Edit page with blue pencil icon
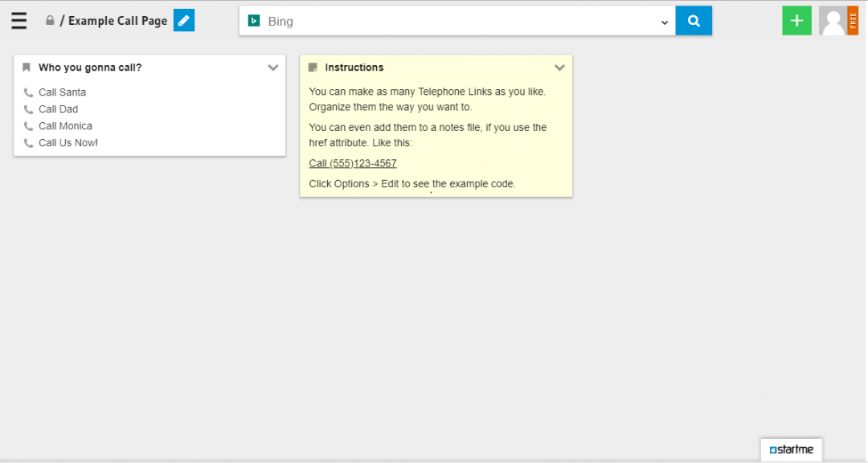The width and height of the screenshot is (868, 463). (x=184, y=20)
